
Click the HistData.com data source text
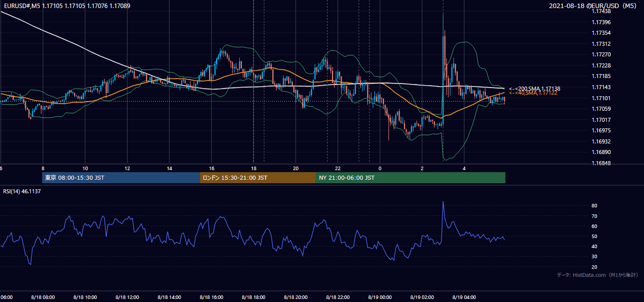[598, 275]
